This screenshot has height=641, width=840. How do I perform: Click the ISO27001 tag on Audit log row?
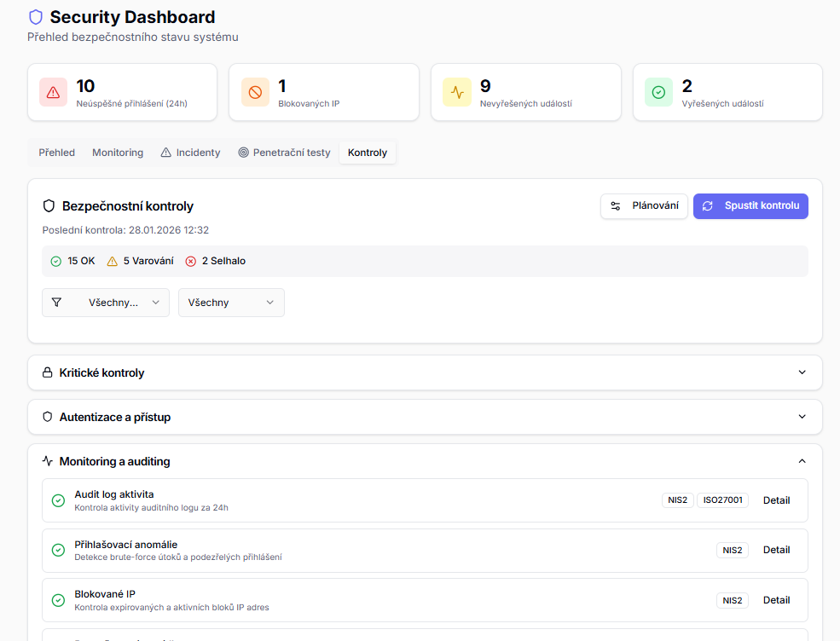pyautogui.click(x=722, y=500)
